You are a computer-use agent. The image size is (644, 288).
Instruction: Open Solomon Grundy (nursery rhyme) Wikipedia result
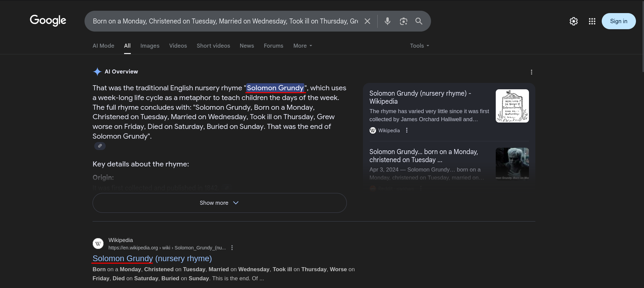[152, 258]
